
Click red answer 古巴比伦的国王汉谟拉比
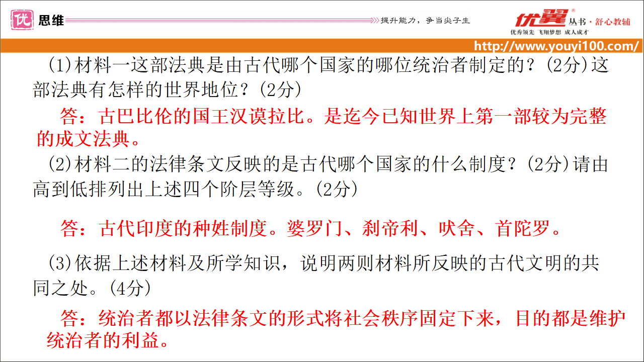tap(202, 117)
